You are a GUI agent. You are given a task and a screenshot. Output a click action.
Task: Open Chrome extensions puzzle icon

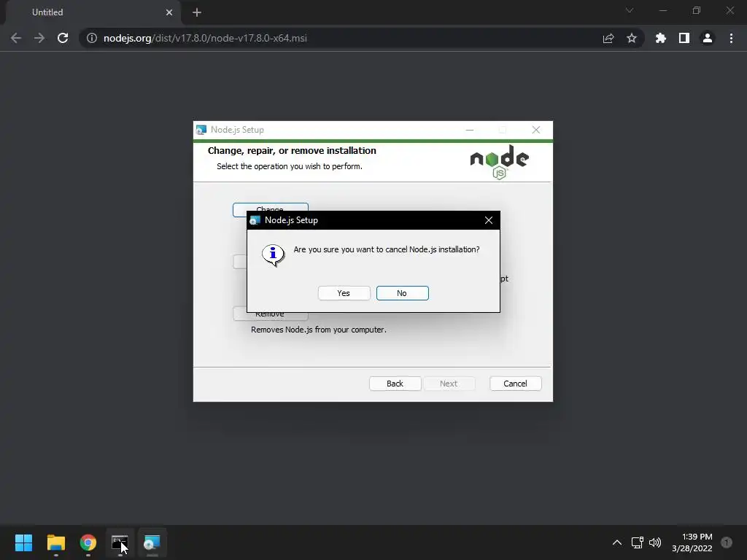(661, 38)
